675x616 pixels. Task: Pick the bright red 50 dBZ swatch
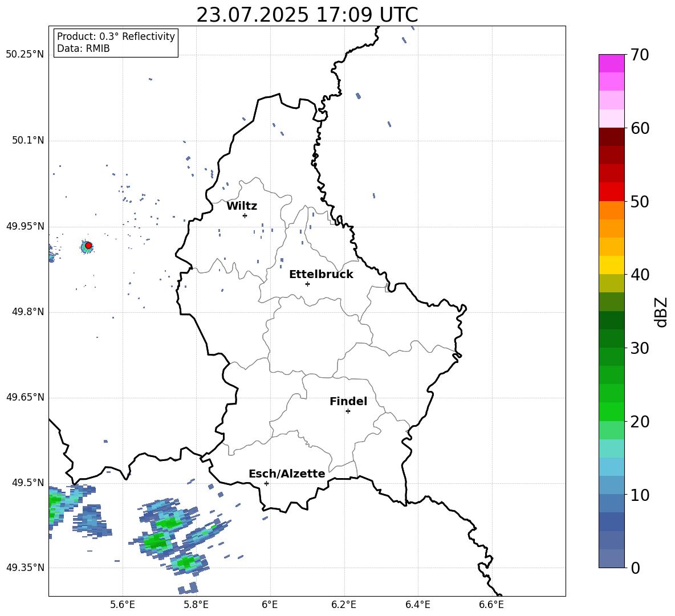pos(611,192)
